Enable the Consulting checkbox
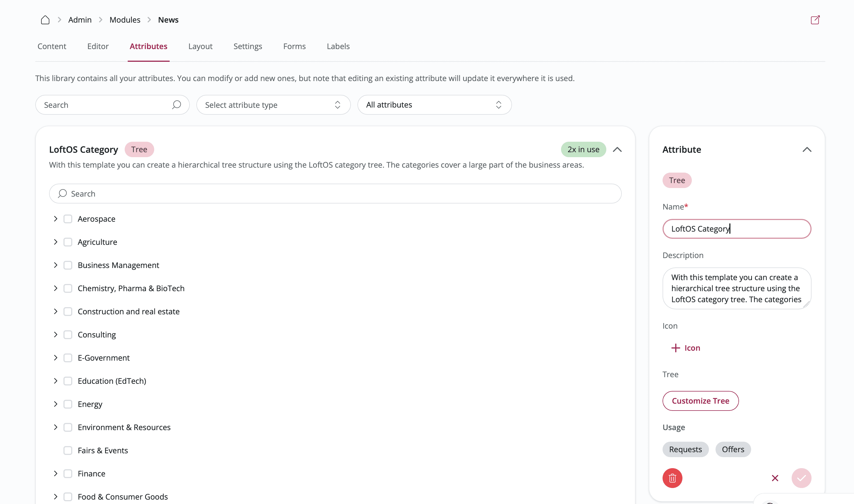This screenshot has width=854, height=504. [68, 334]
